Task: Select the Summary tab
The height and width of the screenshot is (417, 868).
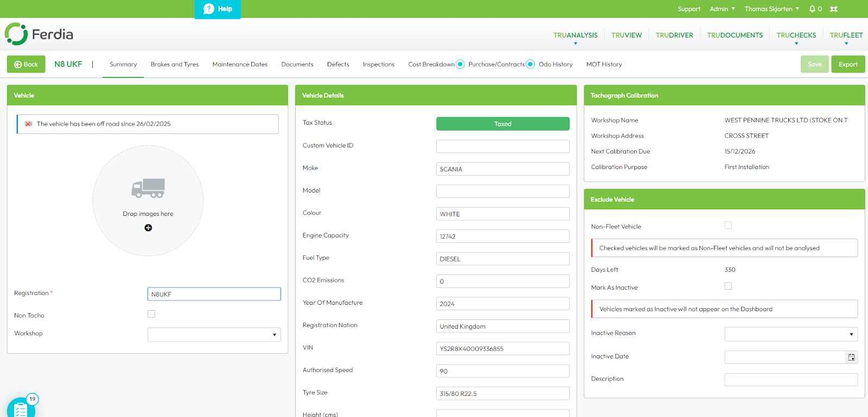Action: tap(123, 65)
